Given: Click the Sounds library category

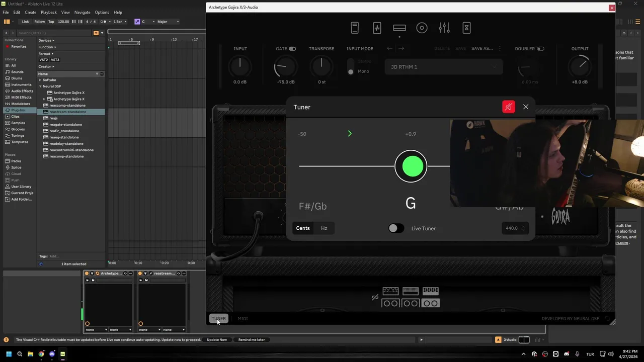Looking at the screenshot, I should 17,72.
